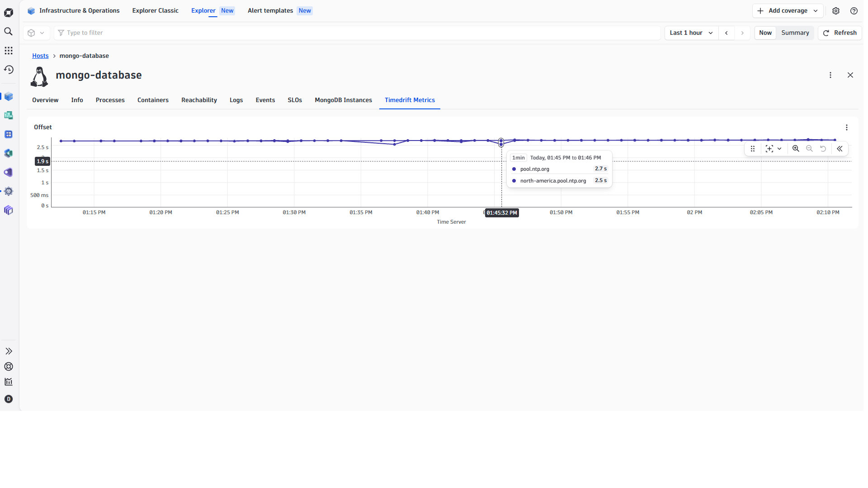Open the apps grid launcher

(x=9, y=51)
